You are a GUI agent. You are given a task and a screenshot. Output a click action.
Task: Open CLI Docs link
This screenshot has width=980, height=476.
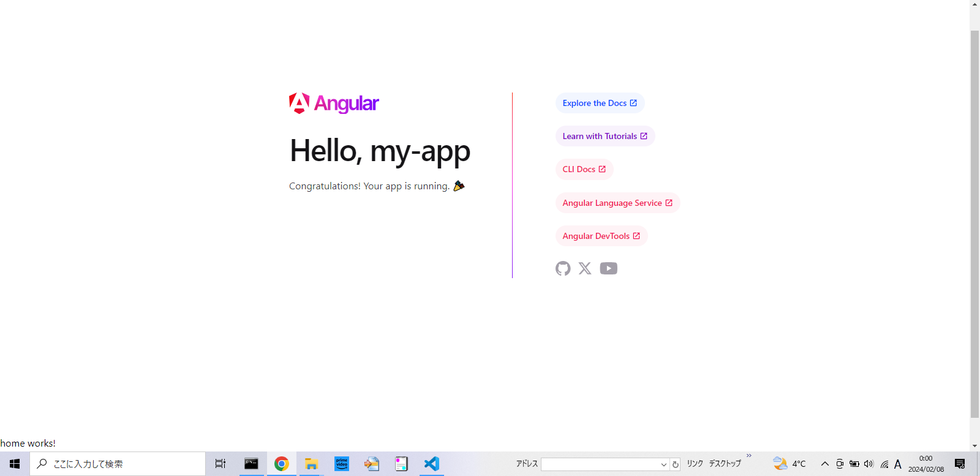pyautogui.click(x=584, y=169)
